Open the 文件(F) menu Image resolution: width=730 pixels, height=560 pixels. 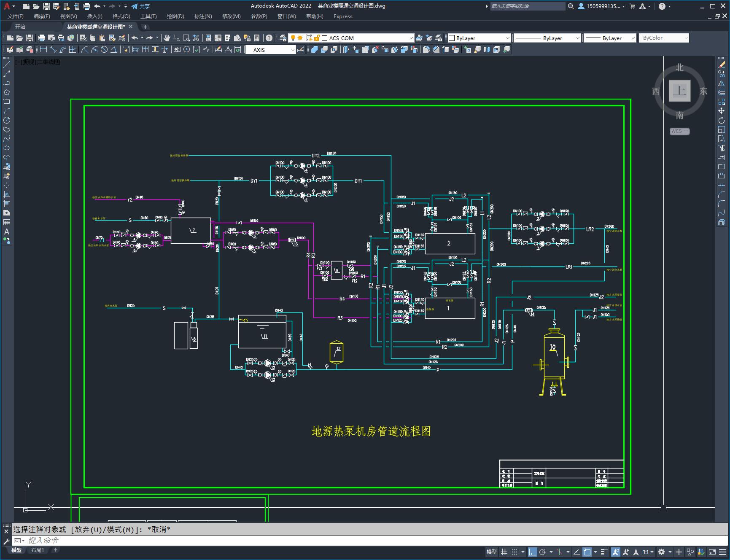(x=16, y=16)
